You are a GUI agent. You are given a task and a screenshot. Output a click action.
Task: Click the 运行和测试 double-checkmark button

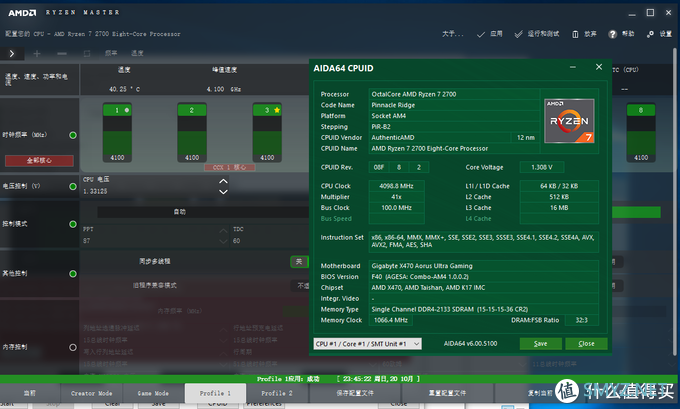[x=536, y=34]
